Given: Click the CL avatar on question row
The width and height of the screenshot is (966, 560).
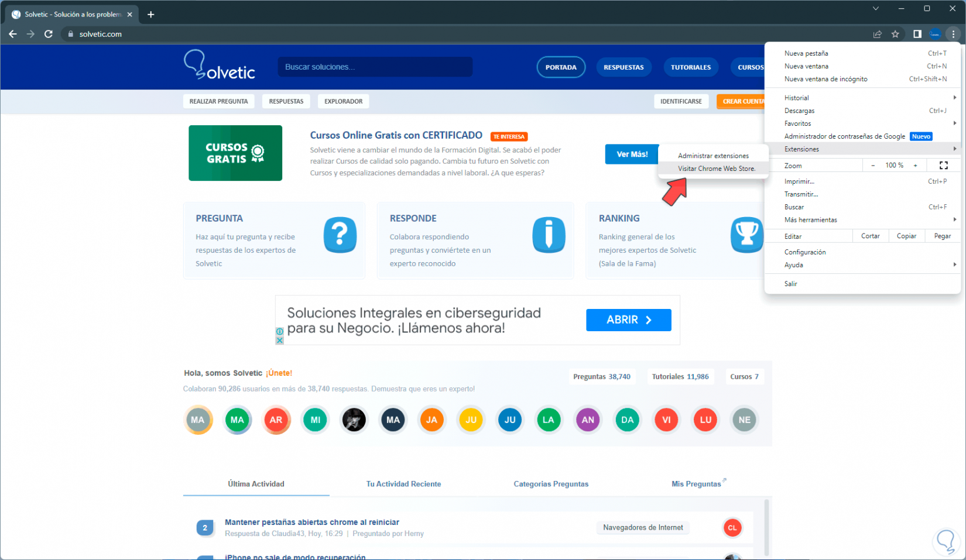Looking at the screenshot, I should [x=732, y=527].
